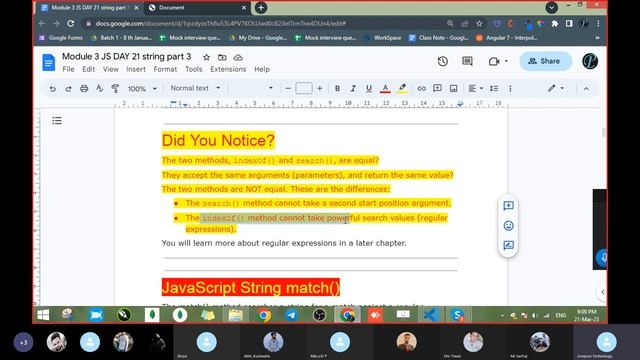Open the View menu
Viewport: 640px width, 360px height.
111,69
